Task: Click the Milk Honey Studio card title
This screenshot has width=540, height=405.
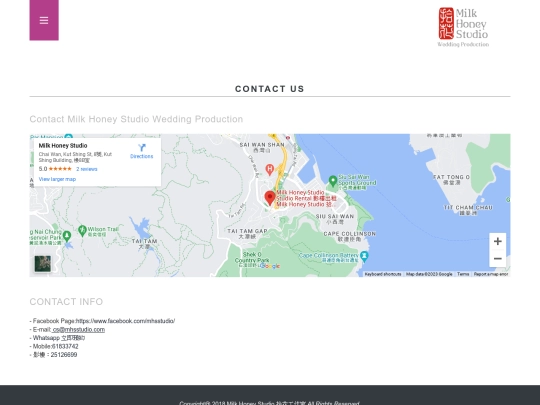Action: point(63,146)
